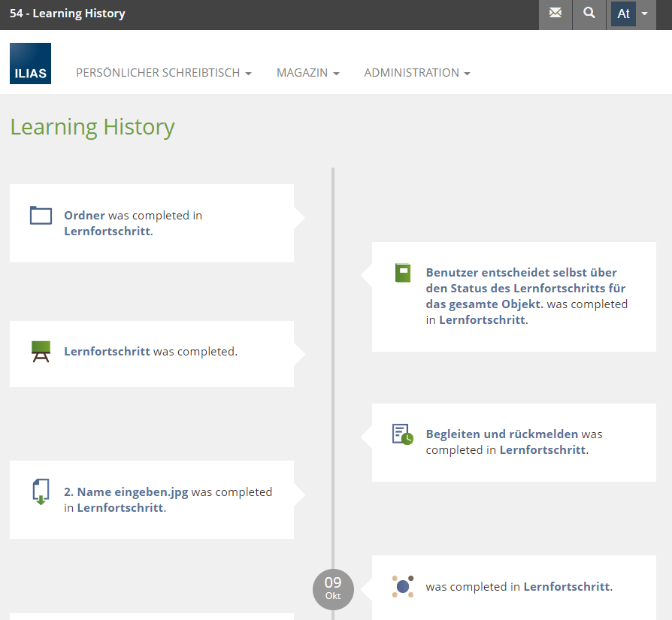Image resolution: width=672 pixels, height=620 pixels.
Task: Click the green chalkboard course icon
Action: click(41, 351)
